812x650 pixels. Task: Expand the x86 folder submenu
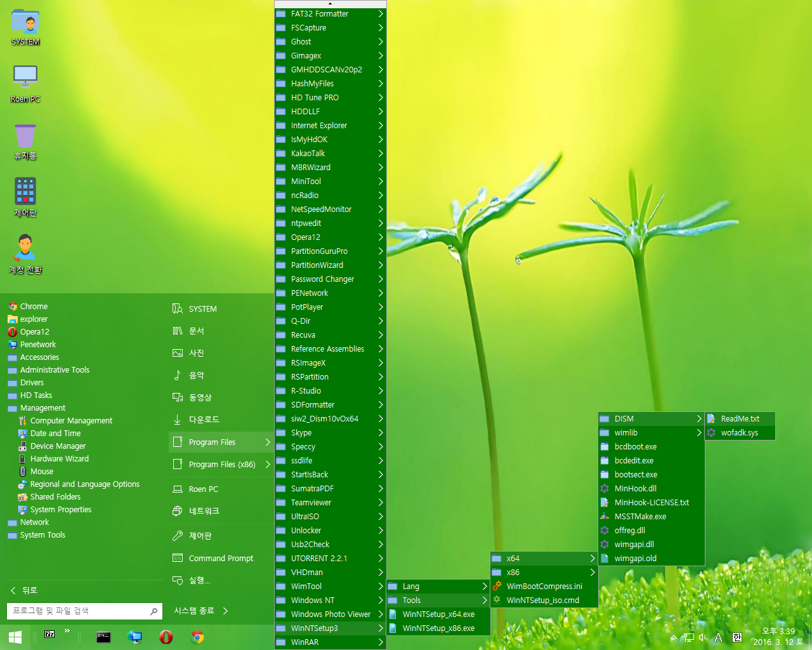pos(593,573)
